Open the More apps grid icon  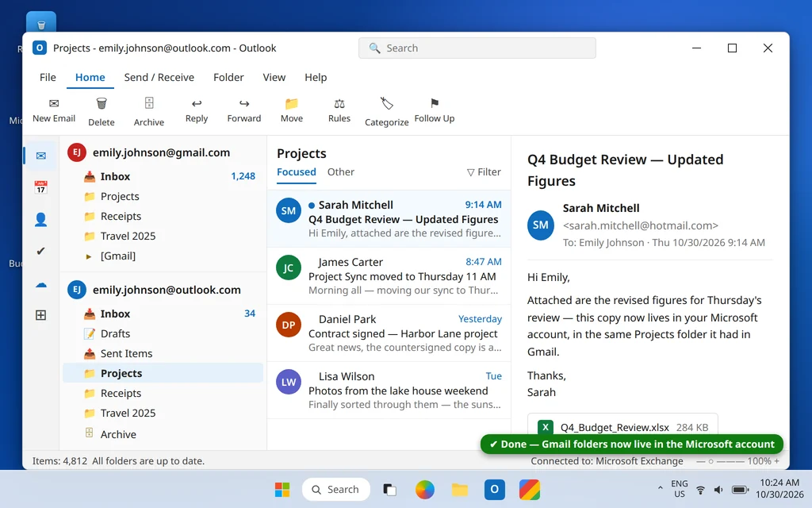[41, 315]
